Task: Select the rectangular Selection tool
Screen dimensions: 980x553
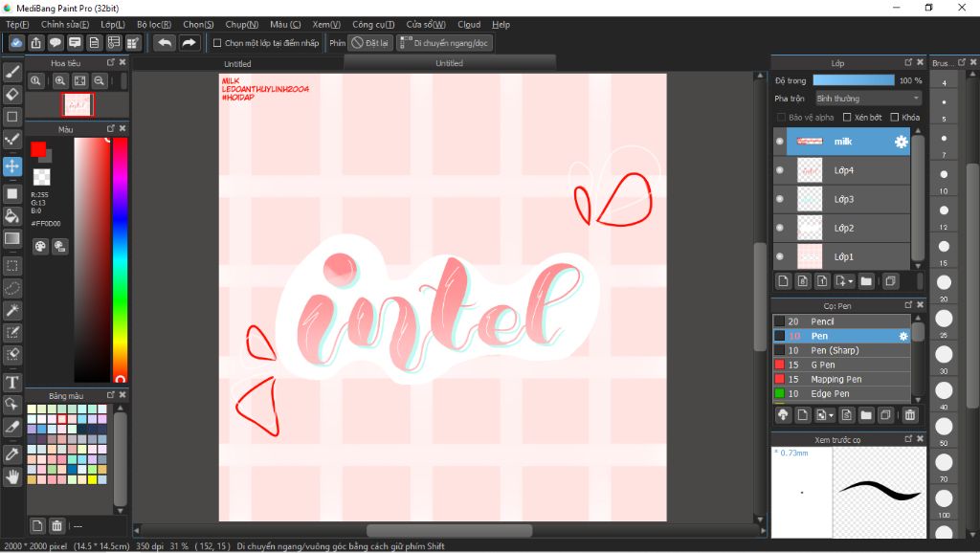Action: (x=11, y=266)
